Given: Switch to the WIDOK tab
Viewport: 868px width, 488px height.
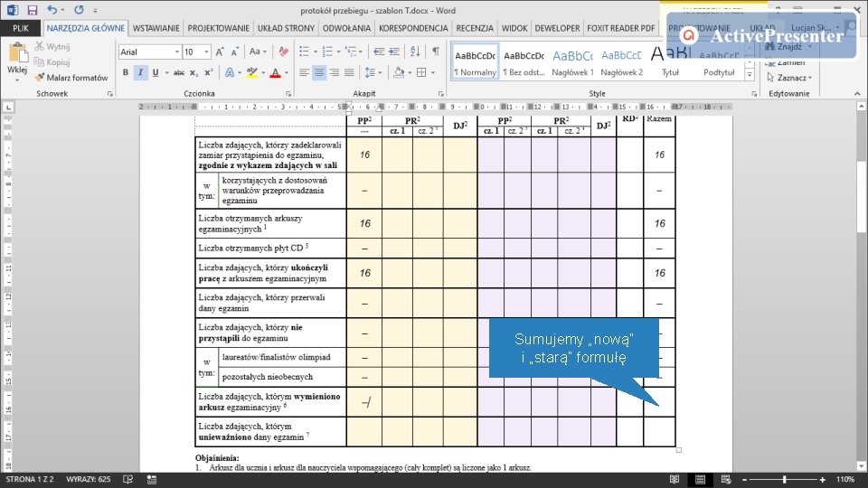Looking at the screenshot, I should 514,28.
